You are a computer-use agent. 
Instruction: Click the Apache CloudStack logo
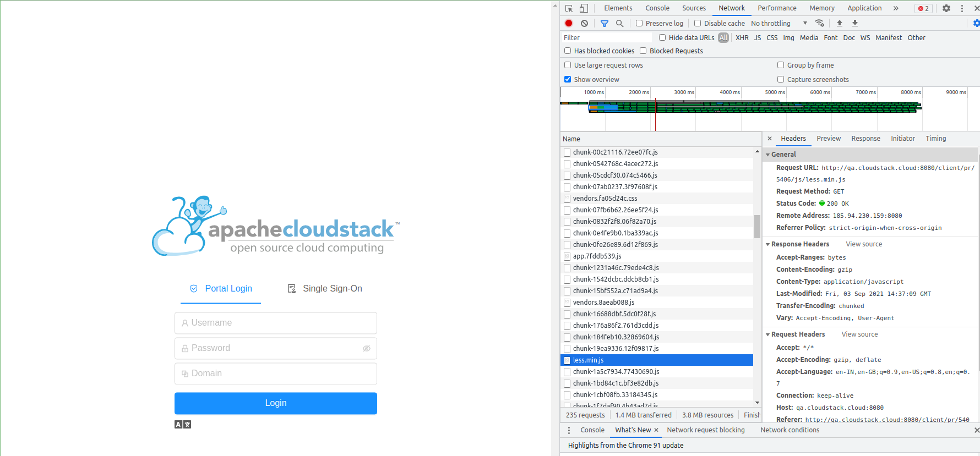pyautogui.click(x=276, y=226)
